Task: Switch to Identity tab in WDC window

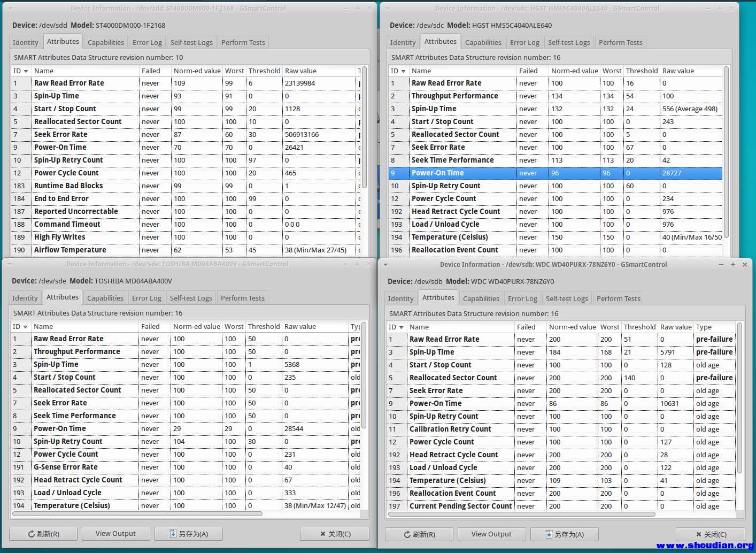Action: tap(400, 298)
